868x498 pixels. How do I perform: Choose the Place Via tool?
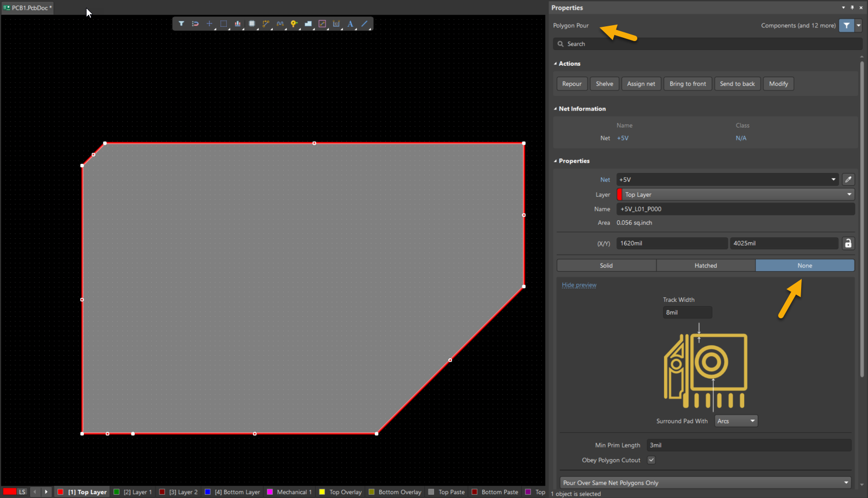pos(294,24)
